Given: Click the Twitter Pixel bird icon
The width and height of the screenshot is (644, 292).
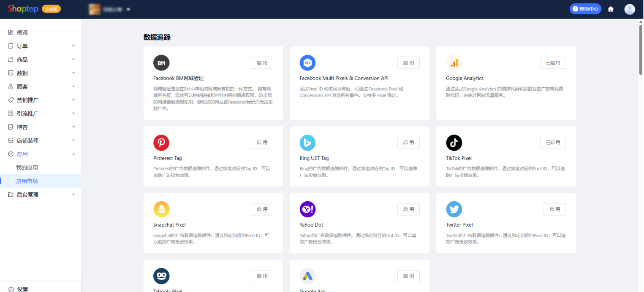Looking at the screenshot, I should point(454,209).
